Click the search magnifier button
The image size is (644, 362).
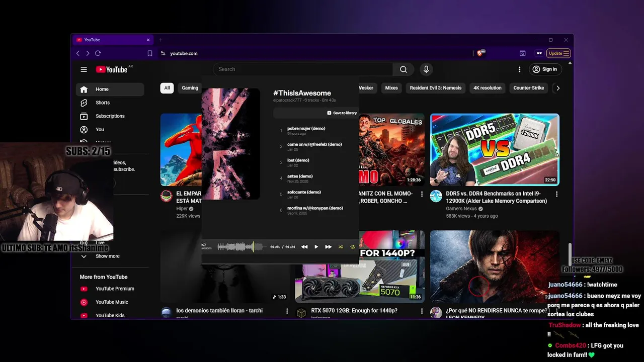coord(404,69)
